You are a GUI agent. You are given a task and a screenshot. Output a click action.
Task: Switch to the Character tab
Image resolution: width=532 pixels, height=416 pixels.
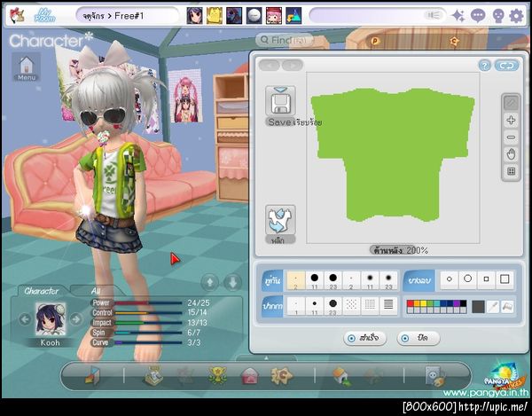pos(42,291)
